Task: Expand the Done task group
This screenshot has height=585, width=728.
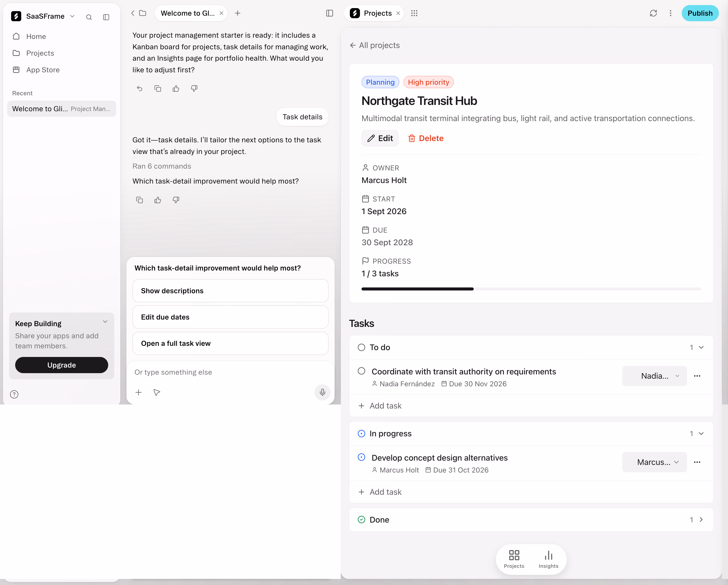Action: click(701, 520)
